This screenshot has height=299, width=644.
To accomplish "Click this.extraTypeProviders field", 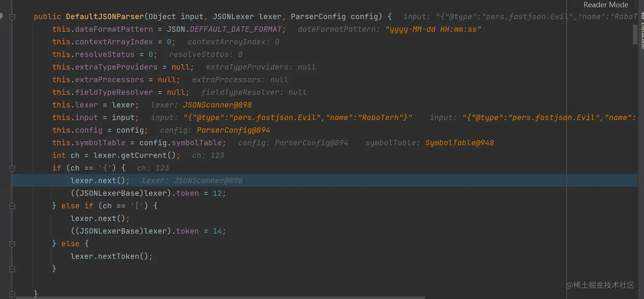I will point(105,67).
